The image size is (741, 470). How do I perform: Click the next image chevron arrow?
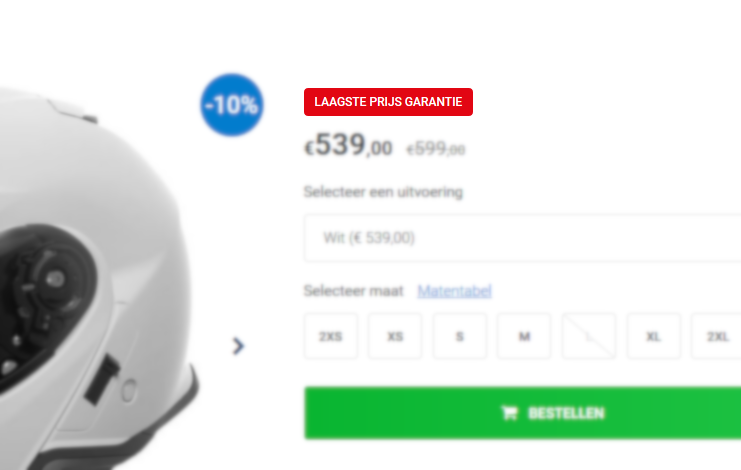[239, 346]
